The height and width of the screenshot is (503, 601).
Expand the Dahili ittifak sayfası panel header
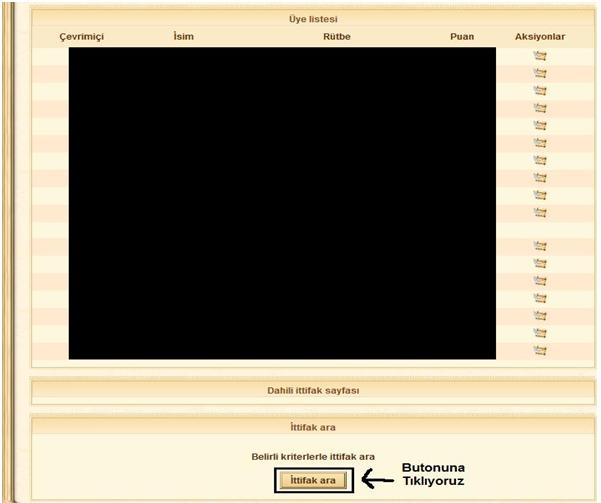[313, 391]
